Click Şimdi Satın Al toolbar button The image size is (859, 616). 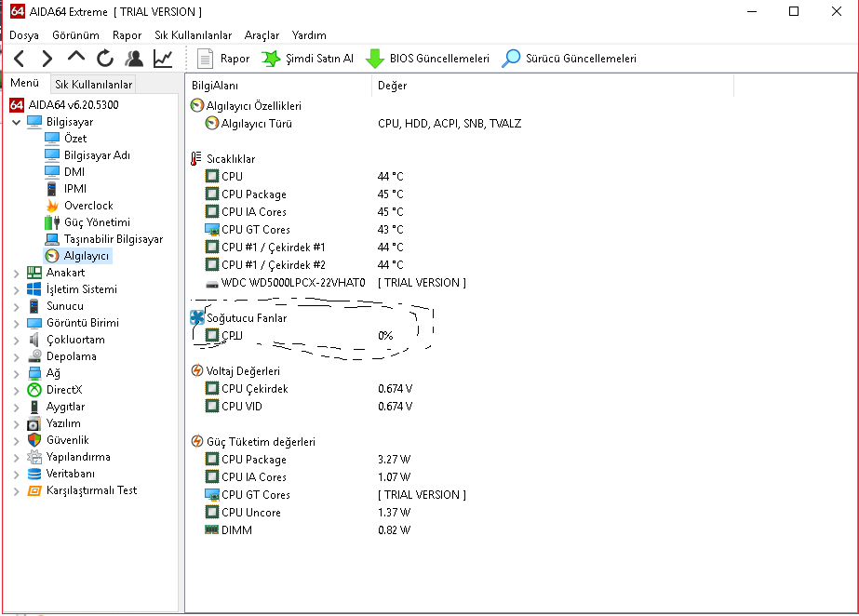click(307, 59)
